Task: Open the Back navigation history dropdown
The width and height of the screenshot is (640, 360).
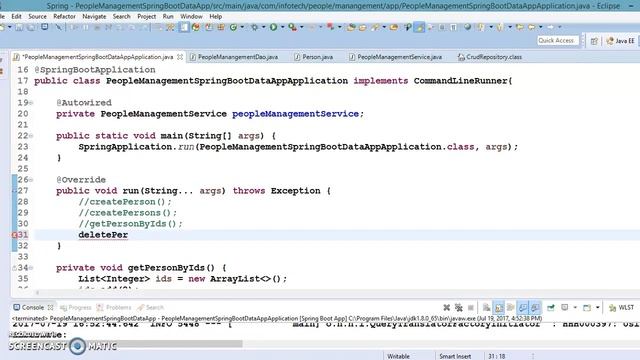Action: point(540,27)
